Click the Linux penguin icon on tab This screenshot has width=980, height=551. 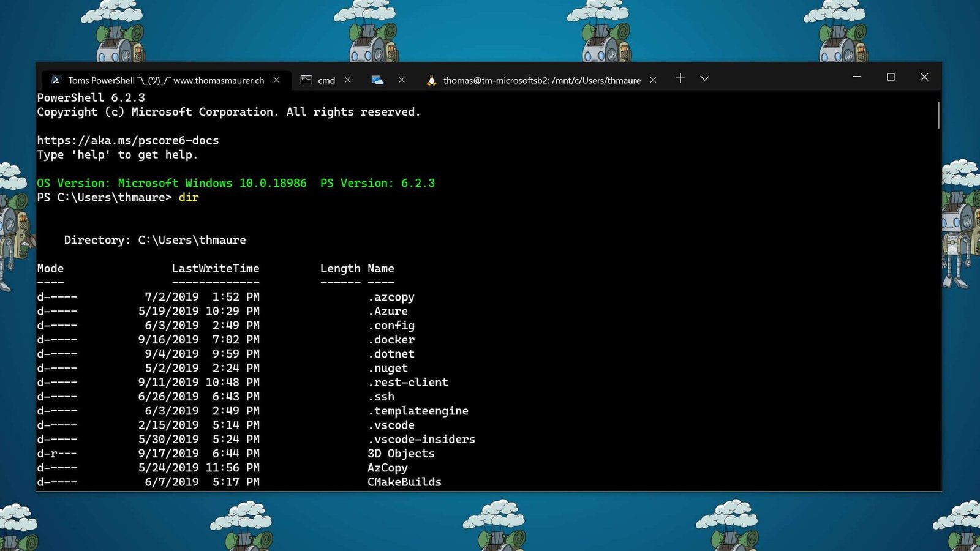tap(432, 80)
